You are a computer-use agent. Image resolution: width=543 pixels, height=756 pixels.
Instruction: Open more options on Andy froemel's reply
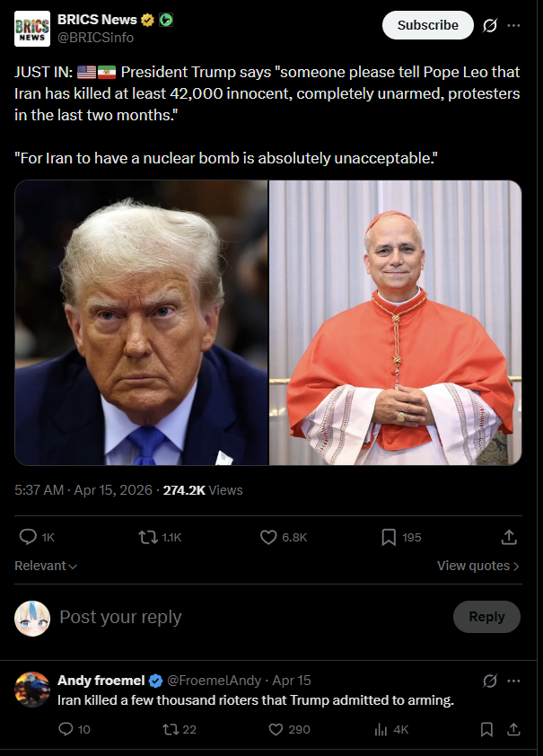point(513,681)
